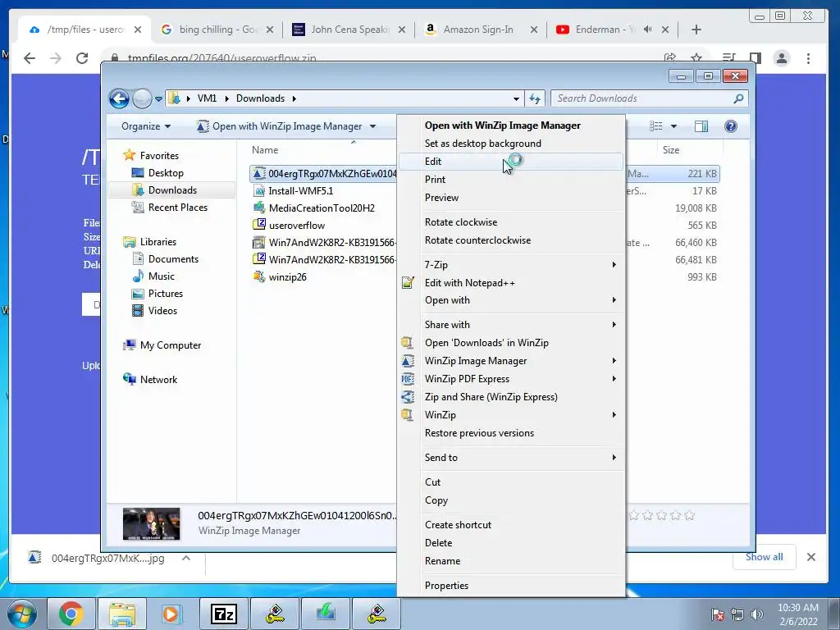Select Restore previous versions
The image size is (840, 630).
510,433
